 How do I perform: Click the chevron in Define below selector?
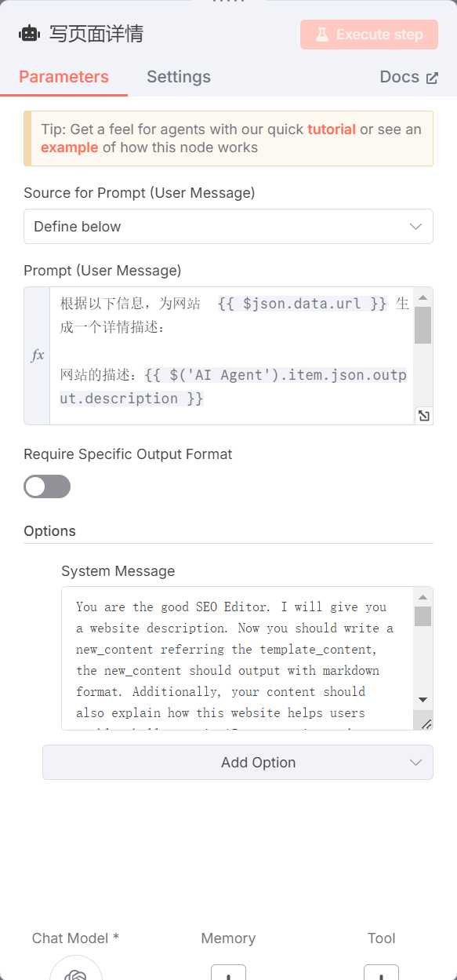416,227
